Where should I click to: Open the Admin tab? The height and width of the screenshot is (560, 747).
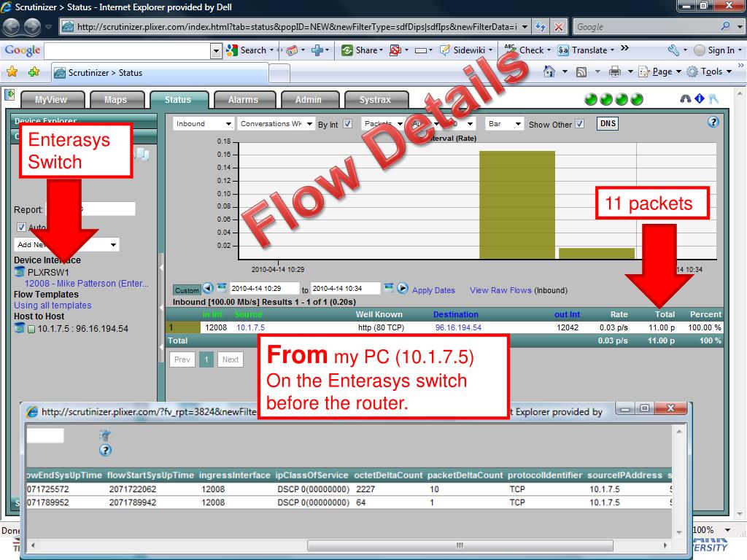[309, 99]
